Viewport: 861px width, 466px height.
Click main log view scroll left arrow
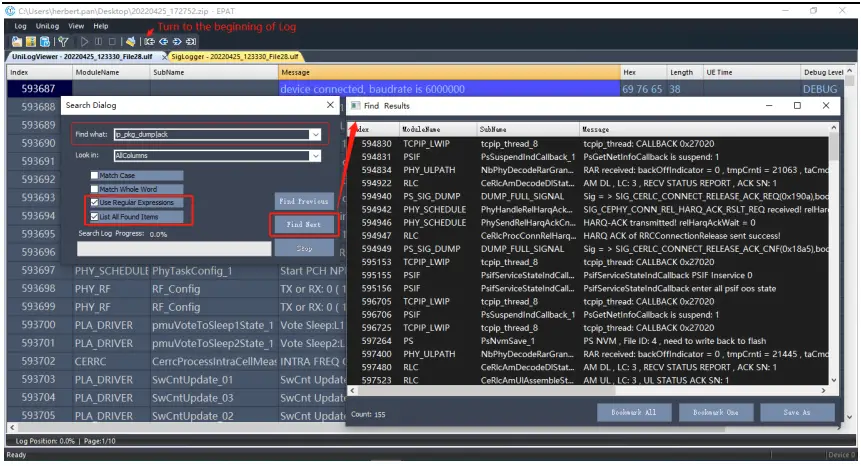click(x=12, y=427)
